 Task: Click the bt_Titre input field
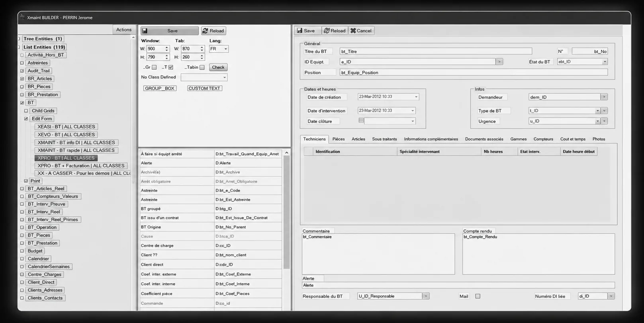pos(436,51)
